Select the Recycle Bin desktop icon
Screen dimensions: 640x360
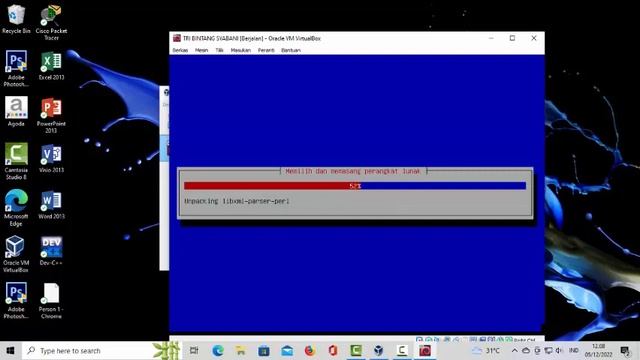click(16, 19)
